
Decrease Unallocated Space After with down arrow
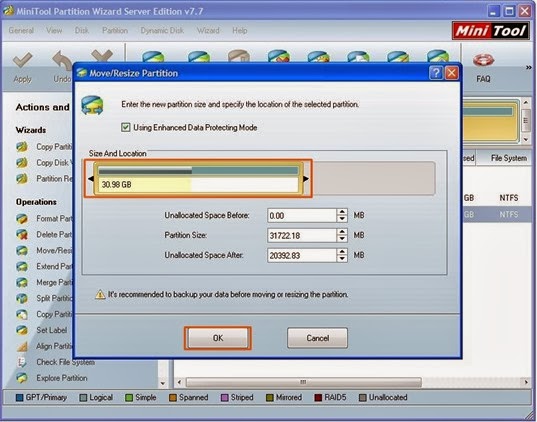click(x=342, y=259)
